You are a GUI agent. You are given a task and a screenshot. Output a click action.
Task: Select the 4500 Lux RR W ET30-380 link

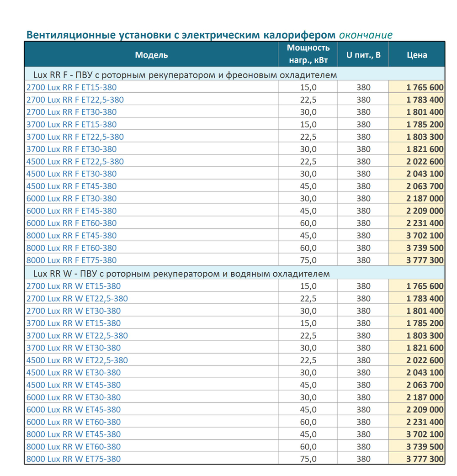pos(74,373)
